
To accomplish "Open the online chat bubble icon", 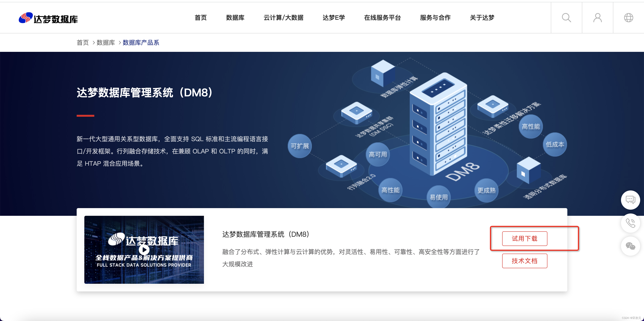I will pyautogui.click(x=630, y=200).
